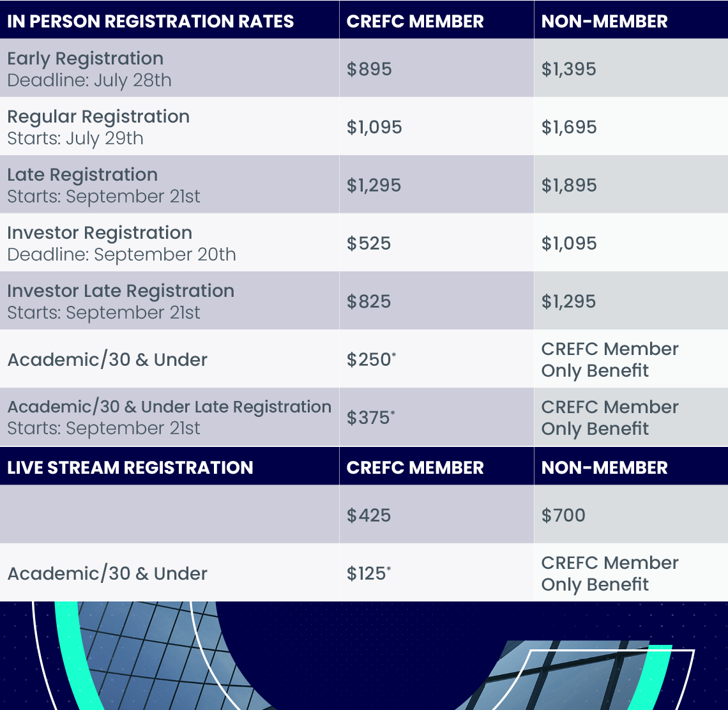This screenshot has height=710, width=728.
Task: Select the $525 investor member rate
Action: (369, 243)
